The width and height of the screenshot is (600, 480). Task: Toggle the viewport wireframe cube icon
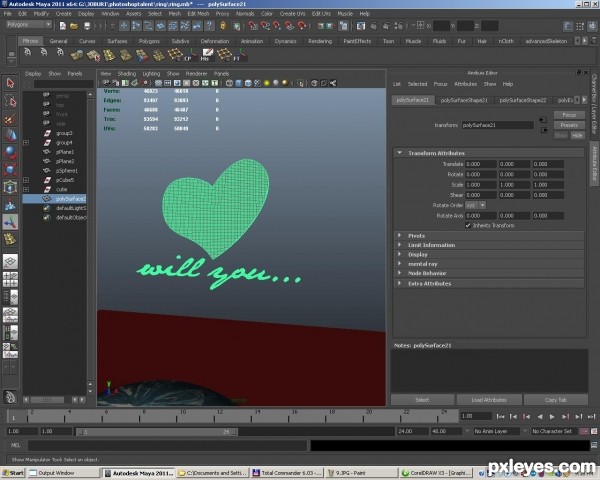tap(229, 83)
